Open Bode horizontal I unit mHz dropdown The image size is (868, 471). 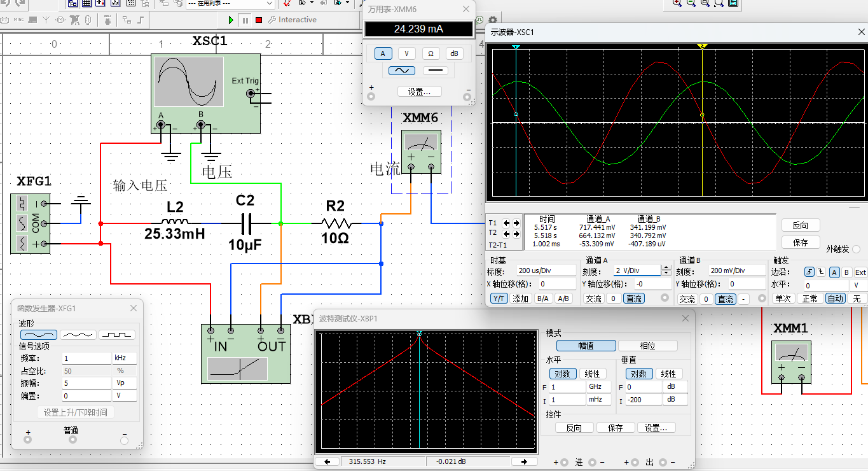[598, 400]
